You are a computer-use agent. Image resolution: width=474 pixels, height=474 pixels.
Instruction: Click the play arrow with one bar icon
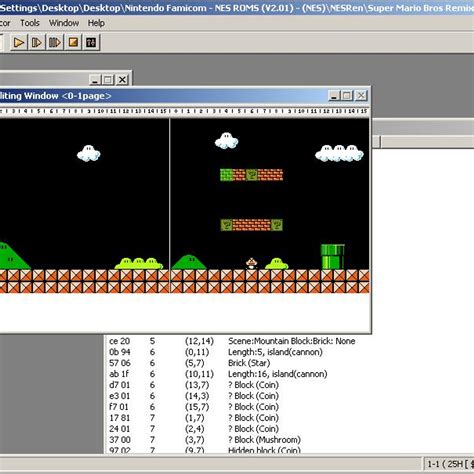(37, 43)
